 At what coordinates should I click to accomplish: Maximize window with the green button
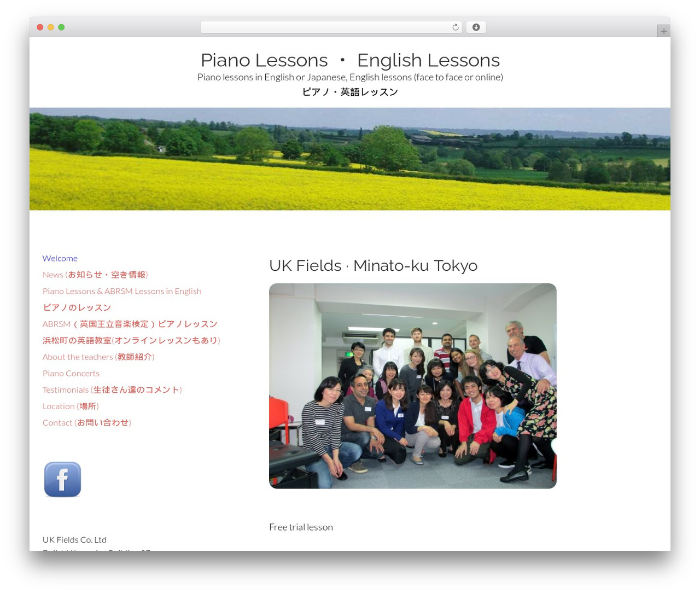[61, 27]
